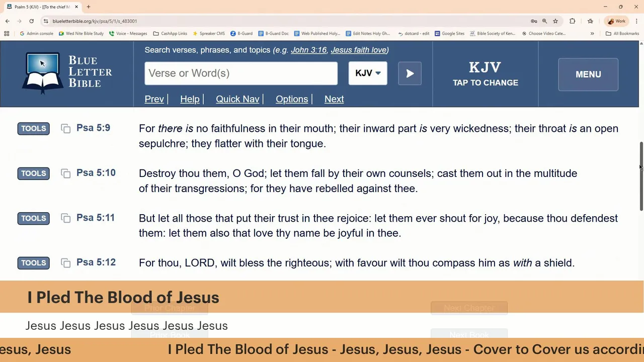Open the apps grid in bookmarks bar

coord(7,34)
